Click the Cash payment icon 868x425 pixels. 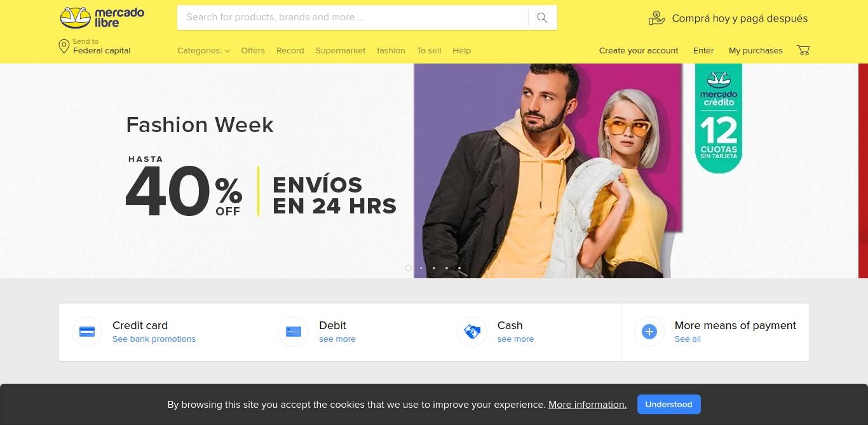pyautogui.click(x=472, y=332)
